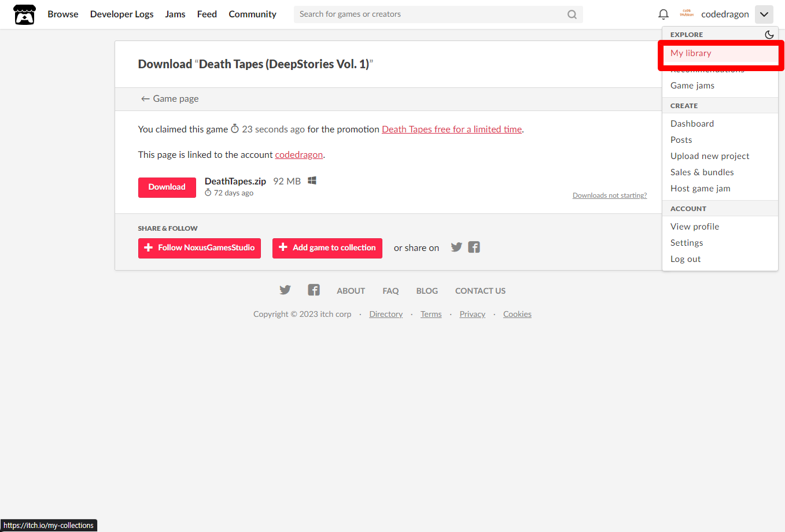The width and height of the screenshot is (785, 532).
Task: Click the codedragon avatar image
Action: [x=687, y=13]
